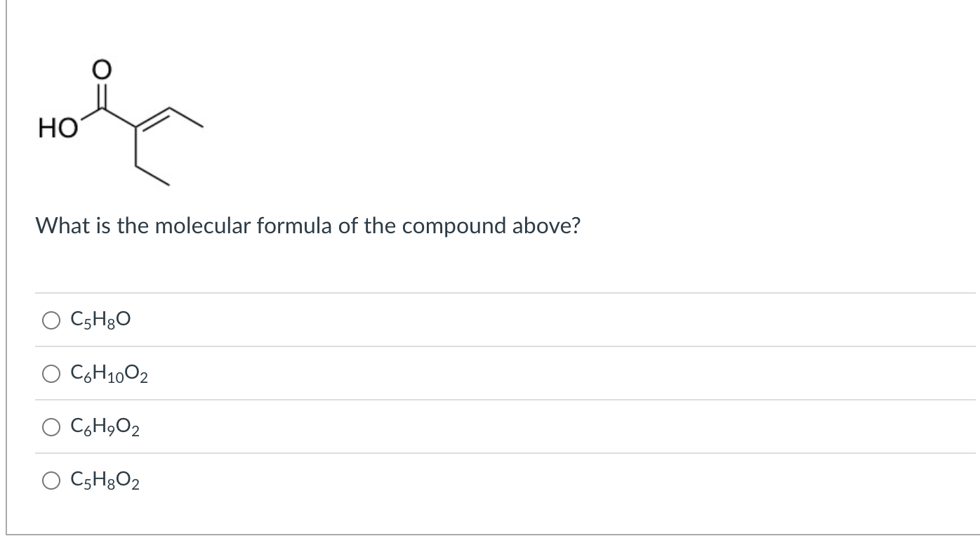Click the radio circle beside C6H9O2
The image size is (980, 548).
pos(50,426)
